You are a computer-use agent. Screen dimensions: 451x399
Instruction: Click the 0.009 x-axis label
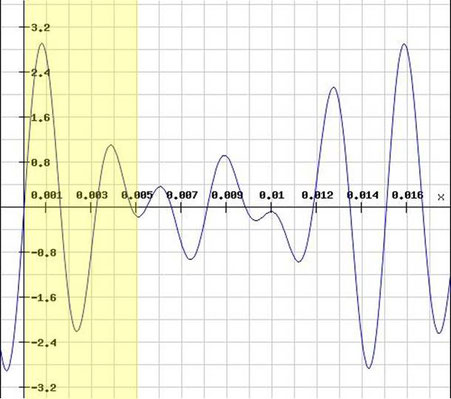pyautogui.click(x=227, y=195)
